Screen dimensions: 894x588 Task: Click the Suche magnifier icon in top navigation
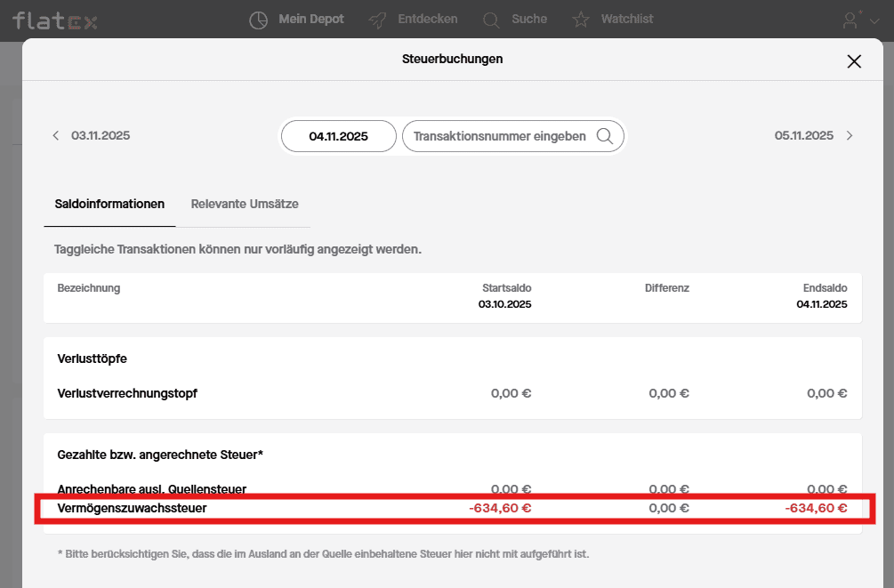click(x=491, y=20)
